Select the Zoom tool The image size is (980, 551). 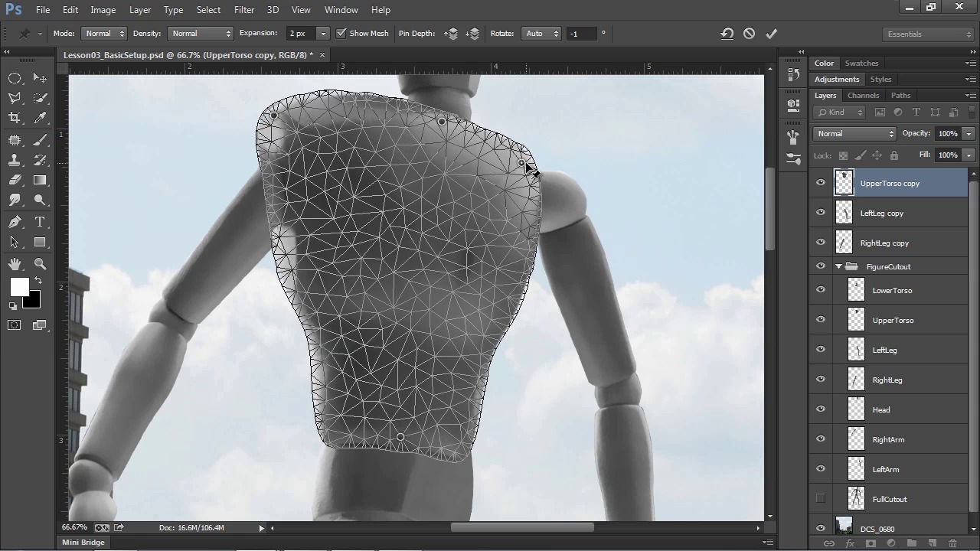[x=41, y=264]
